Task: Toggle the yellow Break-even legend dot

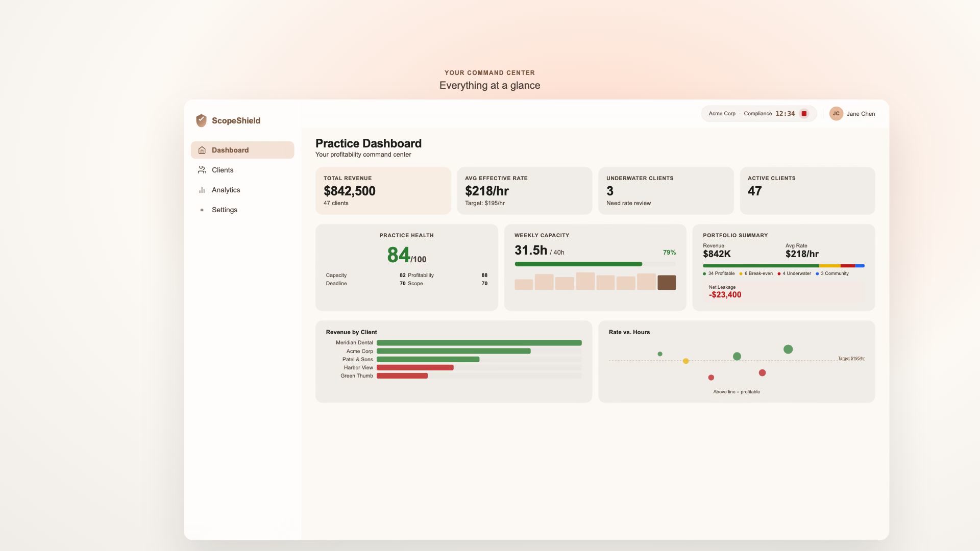Action: point(741,273)
